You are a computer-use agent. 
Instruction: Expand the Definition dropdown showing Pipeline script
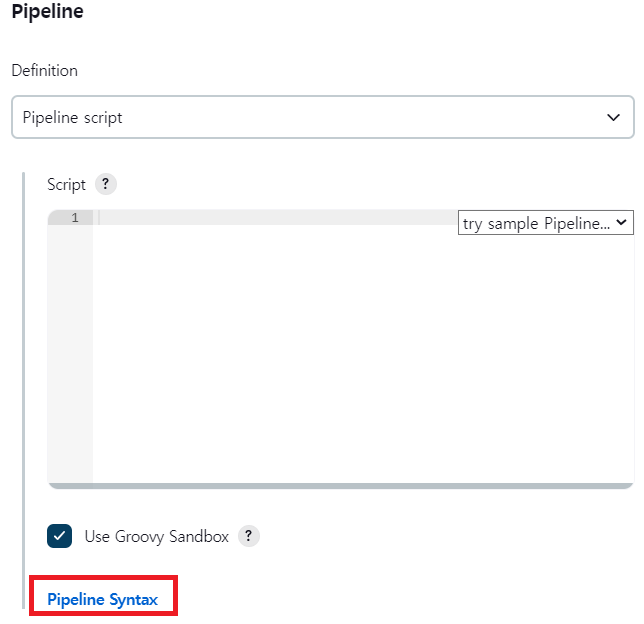click(x=322, y=118)
